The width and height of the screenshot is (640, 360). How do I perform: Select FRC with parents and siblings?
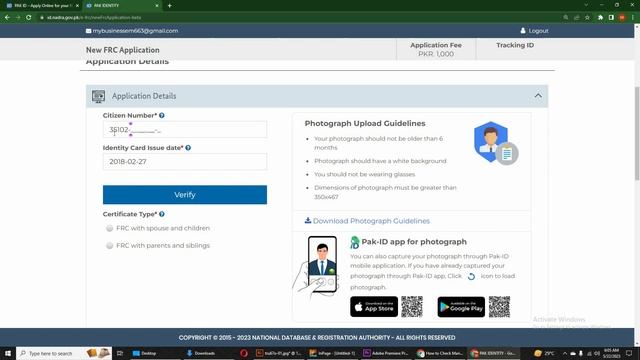click(109, 246)
